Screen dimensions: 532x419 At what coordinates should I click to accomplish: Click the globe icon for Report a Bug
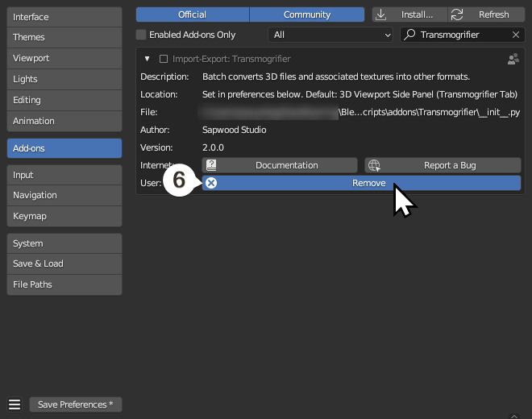point(374,165)
